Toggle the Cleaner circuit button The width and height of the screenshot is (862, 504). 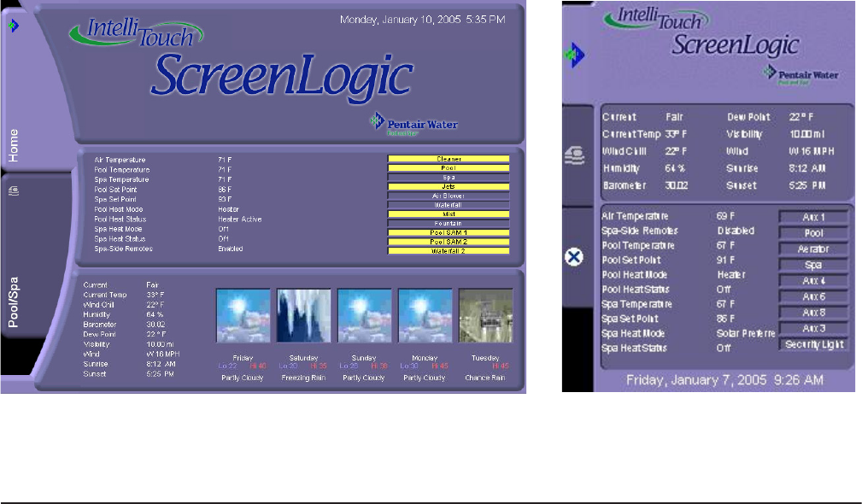pos(449,159)
